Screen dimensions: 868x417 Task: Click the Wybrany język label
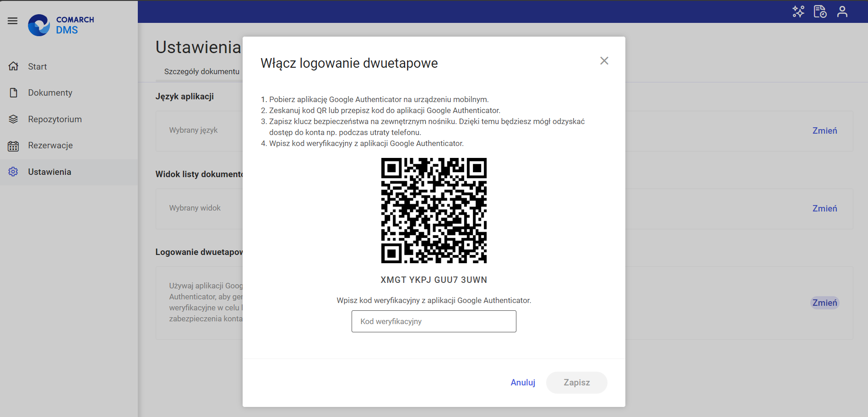[193, 130]
